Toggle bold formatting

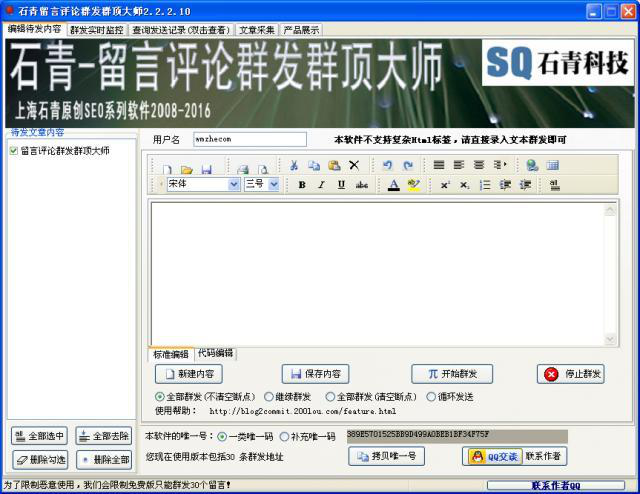pos(302,185)
